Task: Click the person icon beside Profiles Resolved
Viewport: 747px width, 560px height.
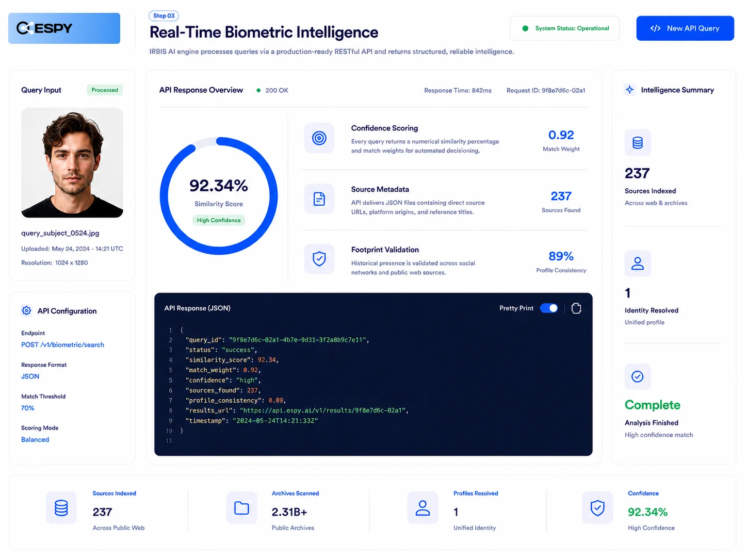Action: click(x=423, y=508)
